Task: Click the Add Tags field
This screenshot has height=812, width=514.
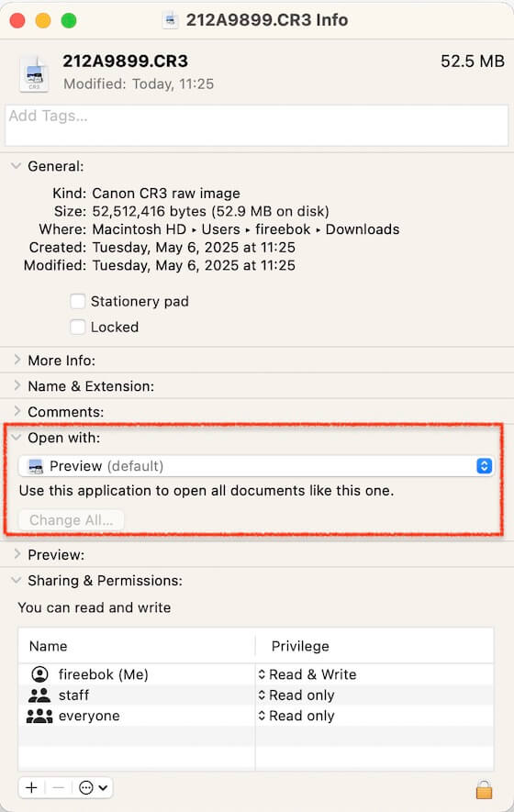Action: (x=256, y=126)
